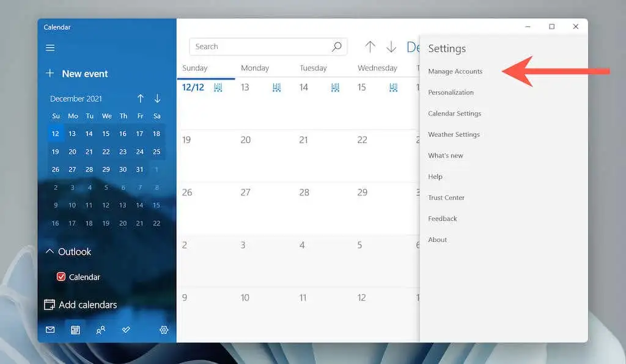
Task: Open People app icon
Action: [101, 330]
